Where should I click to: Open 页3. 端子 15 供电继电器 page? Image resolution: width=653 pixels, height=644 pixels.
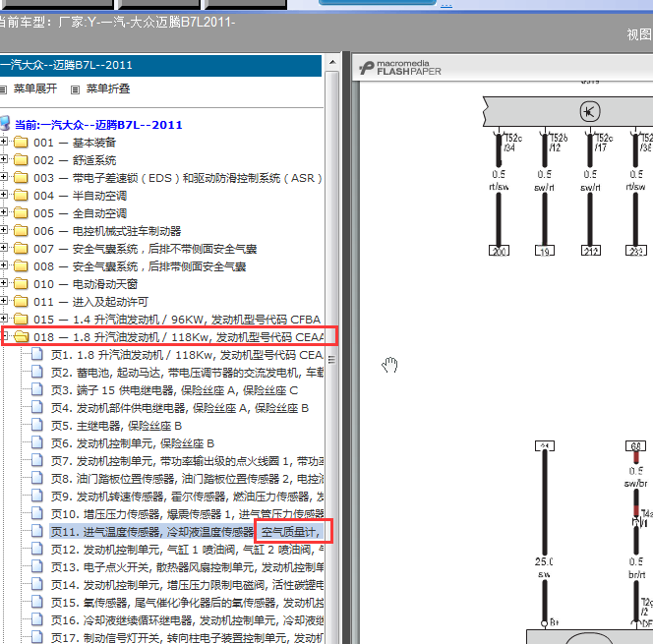174,390
